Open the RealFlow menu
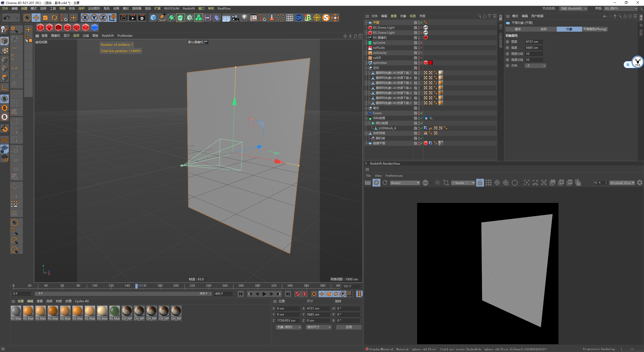644x352 pixels. (224, 9)
